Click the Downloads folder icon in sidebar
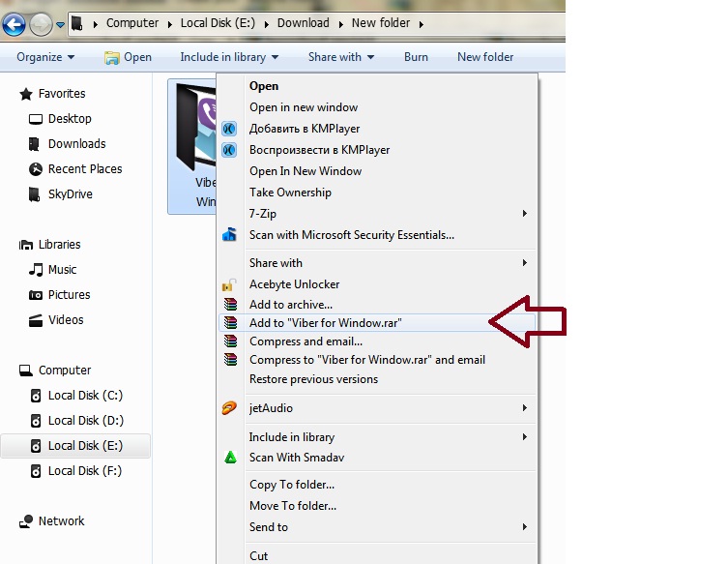The height and width of the screenshot is (564, 728). pyautogui.click(x=35, y=144)
